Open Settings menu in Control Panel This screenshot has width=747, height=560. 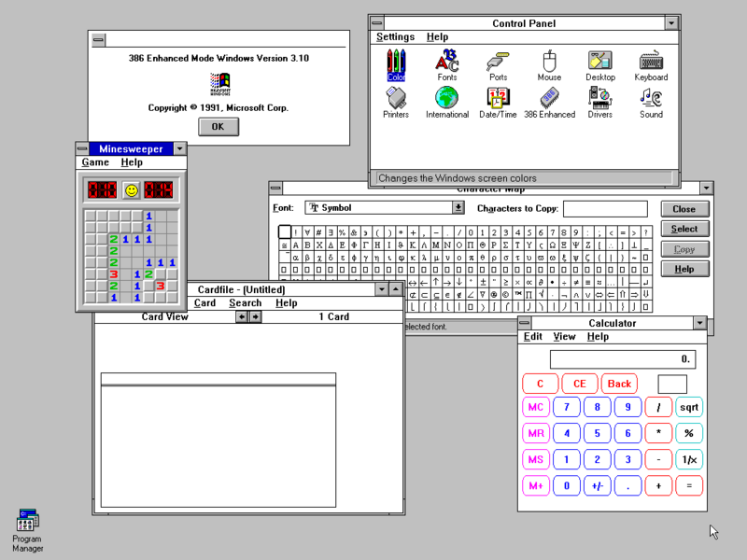click(x=395, y=36)
